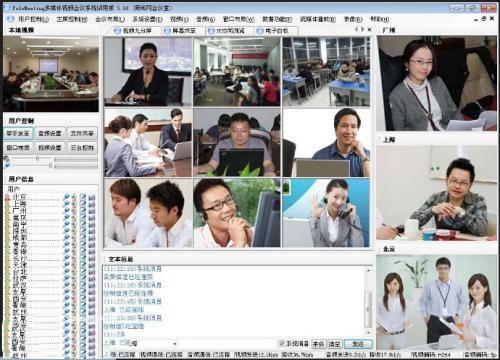Viewport: 500px width, 360px height.
Task: Click the chat message input field
Action: 227,343
